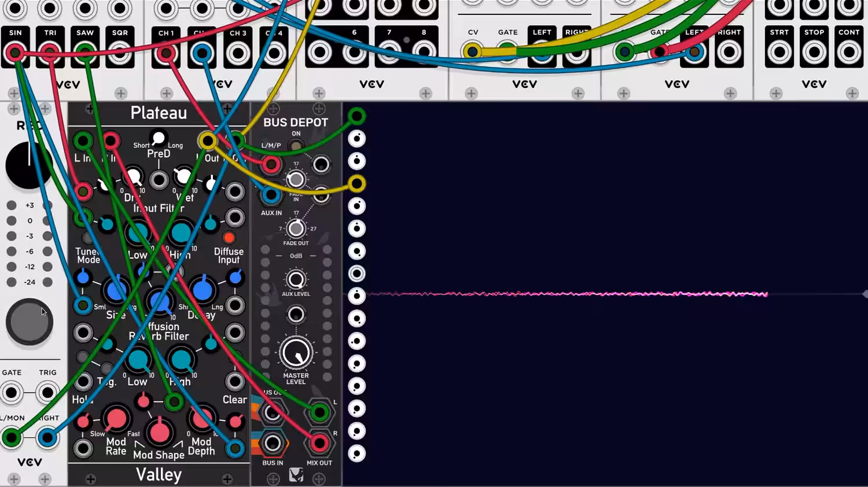Click the BUS IN jack on Bus Depot

(273, 444)
